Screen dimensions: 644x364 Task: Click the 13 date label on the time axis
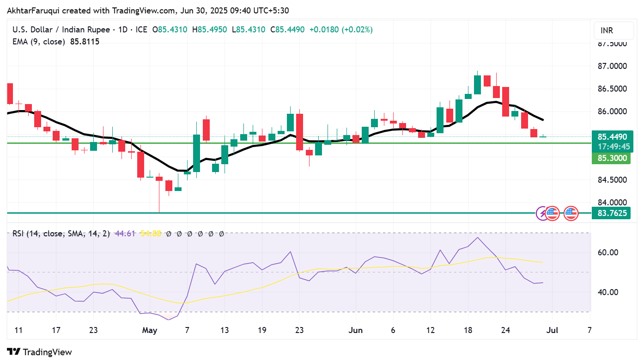(x=224, y=330)
